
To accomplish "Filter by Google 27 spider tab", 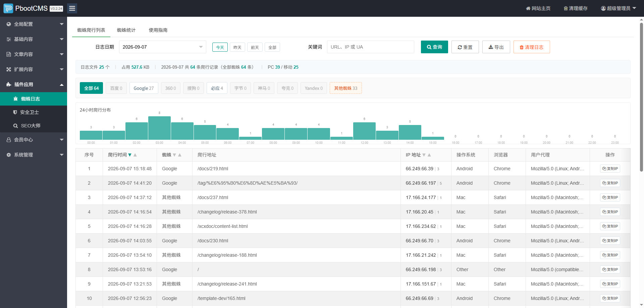I will pyautogui.click(x=144, y=88).
